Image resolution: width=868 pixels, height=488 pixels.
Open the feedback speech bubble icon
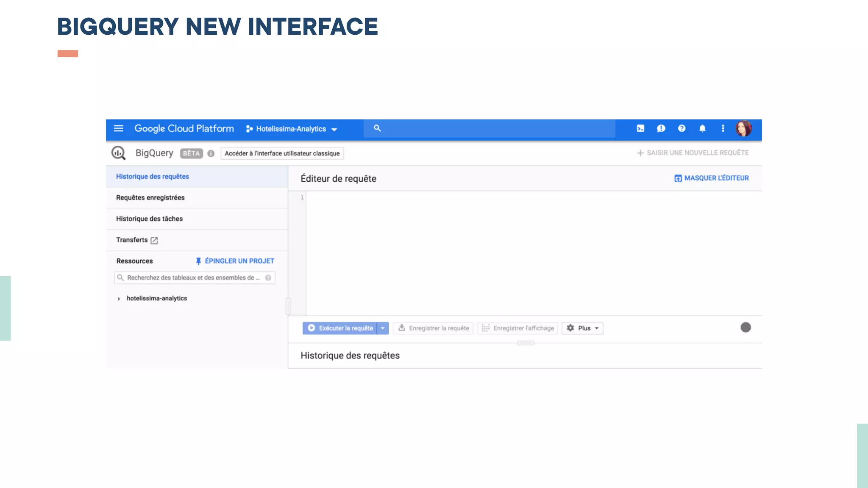point(661,128)
